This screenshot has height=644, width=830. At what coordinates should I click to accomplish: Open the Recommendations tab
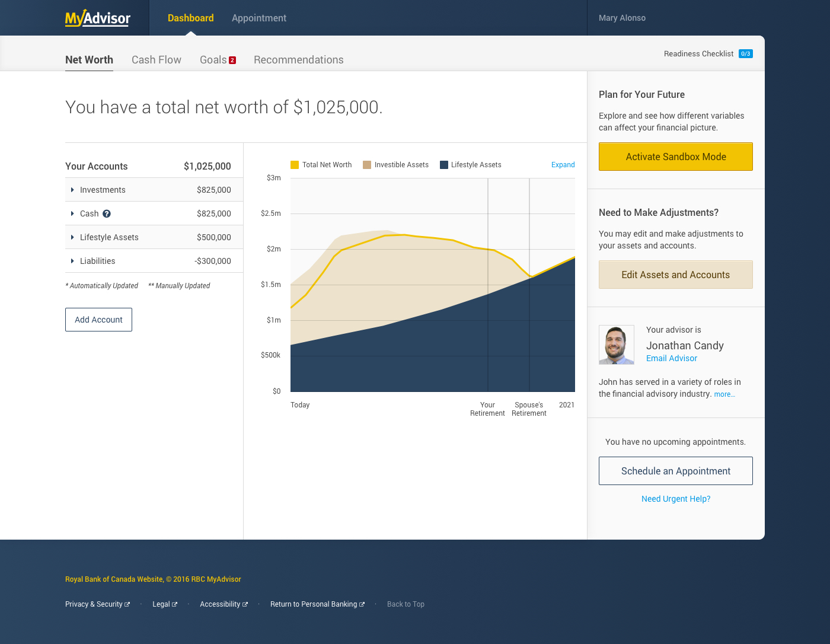298,60
